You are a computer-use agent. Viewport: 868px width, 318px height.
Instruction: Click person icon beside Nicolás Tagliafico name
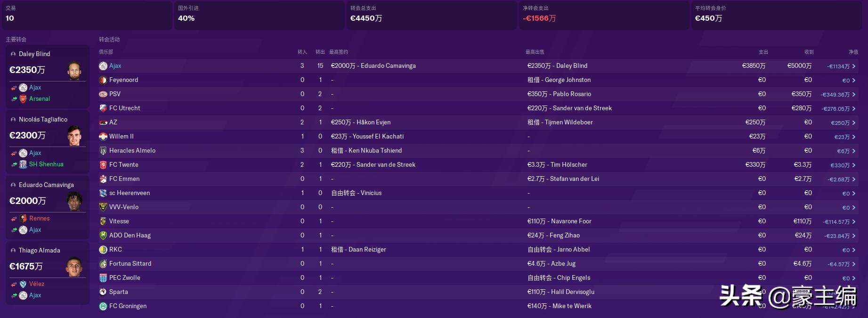coord(13,120)
